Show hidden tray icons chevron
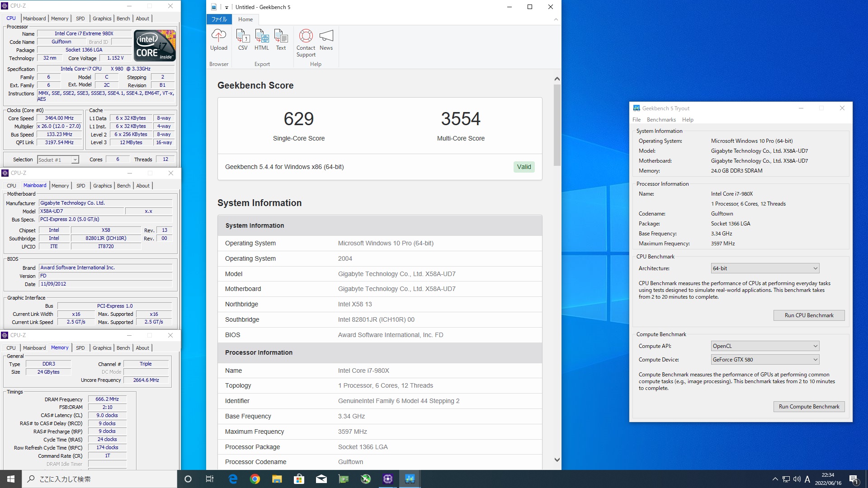The width and height of the screenshot is (868, 488). point(775,479)
